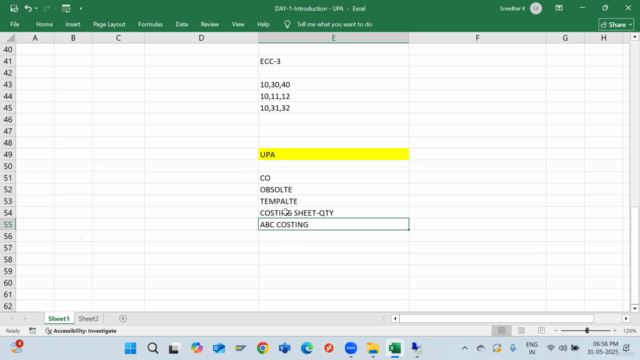Click the zoom slider handle
640x360 pixels.
(587, 331)
